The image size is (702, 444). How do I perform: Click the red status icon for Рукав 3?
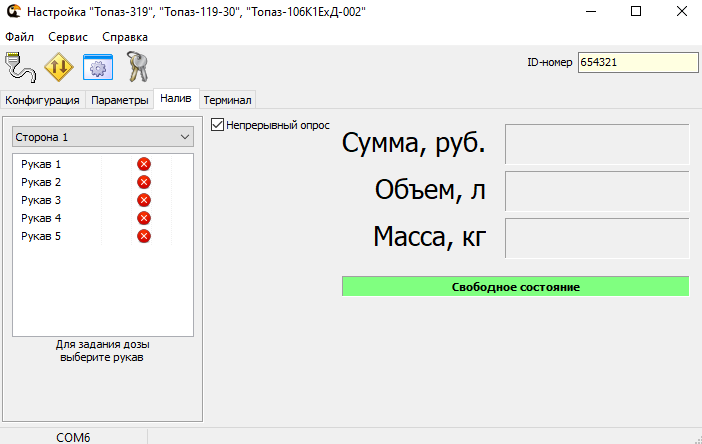pyautogui.click(x=144, y=200)
